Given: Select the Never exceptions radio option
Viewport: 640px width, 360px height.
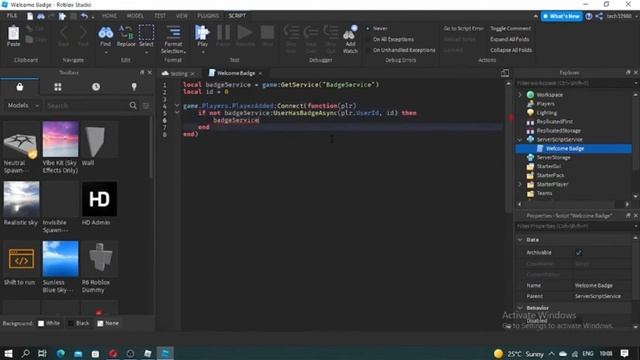Looking at the screenshot, I should [x=367, y=28].
